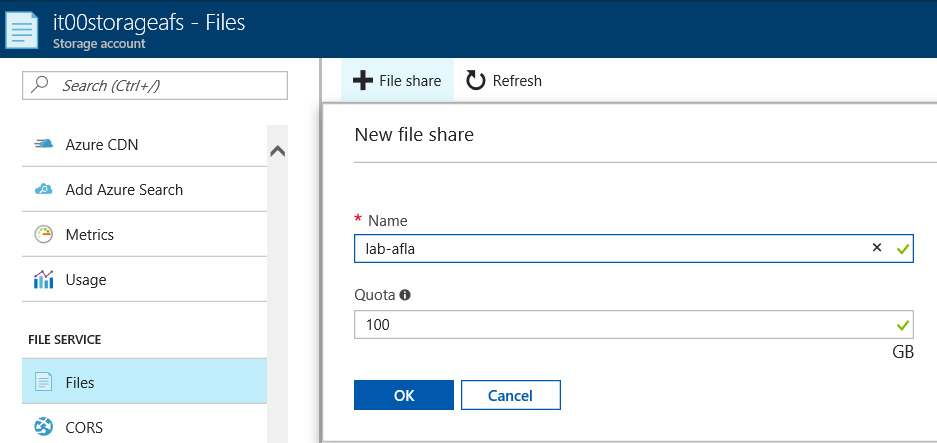Click the magnifier icon in search box
Viewport: 937px width, 443px height.
click(39, 85)
